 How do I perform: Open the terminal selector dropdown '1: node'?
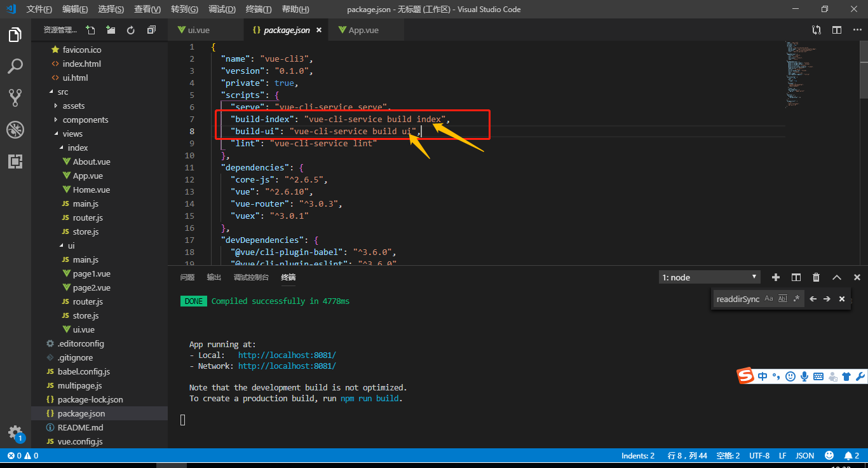tap(709, 277)
